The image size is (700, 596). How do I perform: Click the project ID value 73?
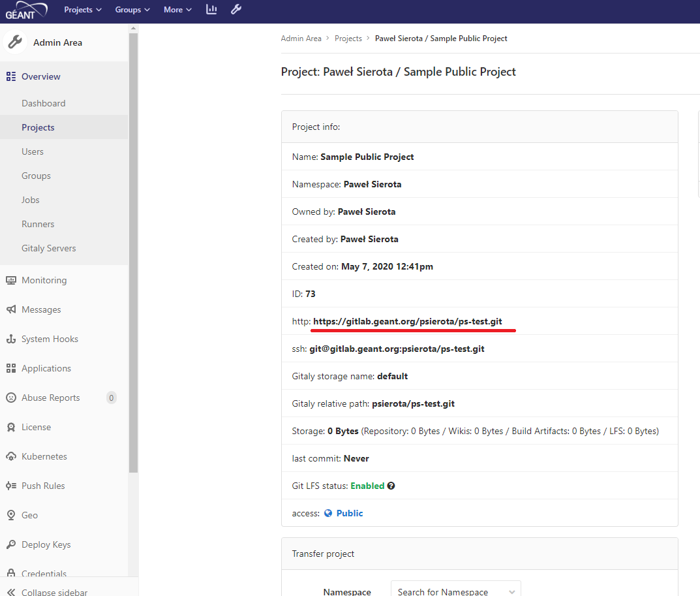(311, 294)
